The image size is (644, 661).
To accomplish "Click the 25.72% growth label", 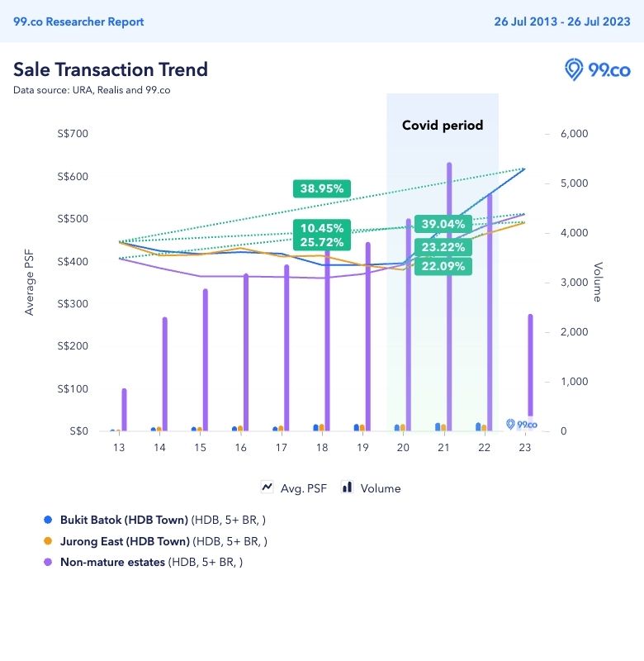I will (x=322, y=242).
